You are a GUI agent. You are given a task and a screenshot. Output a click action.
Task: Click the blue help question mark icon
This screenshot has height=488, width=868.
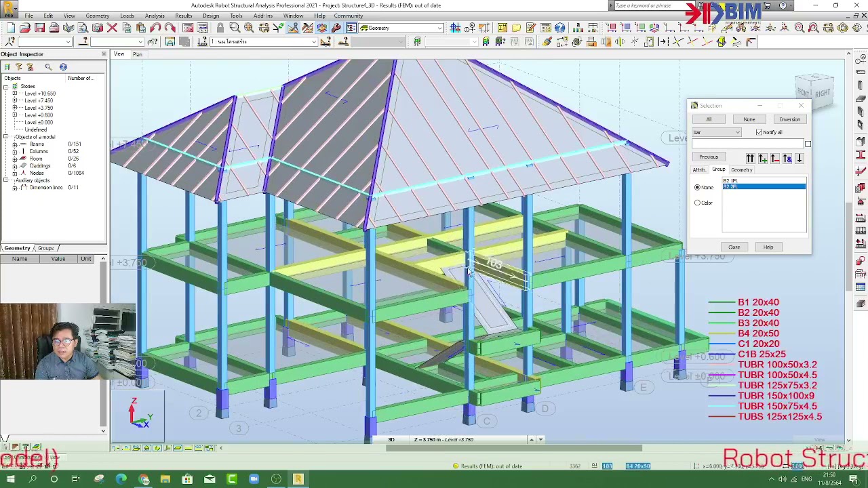[x=559, y=28]
